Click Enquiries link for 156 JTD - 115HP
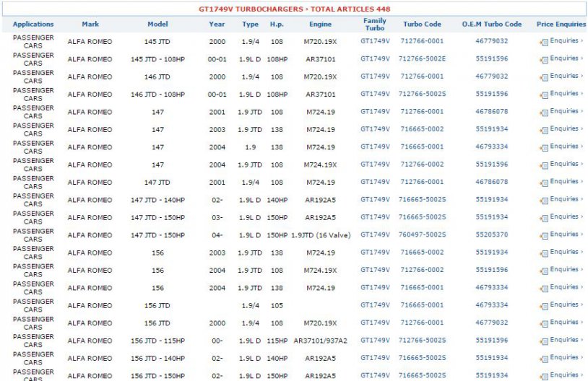Viewport: 588px width, 381px height. pyautogui.click(x=566, y=341)
